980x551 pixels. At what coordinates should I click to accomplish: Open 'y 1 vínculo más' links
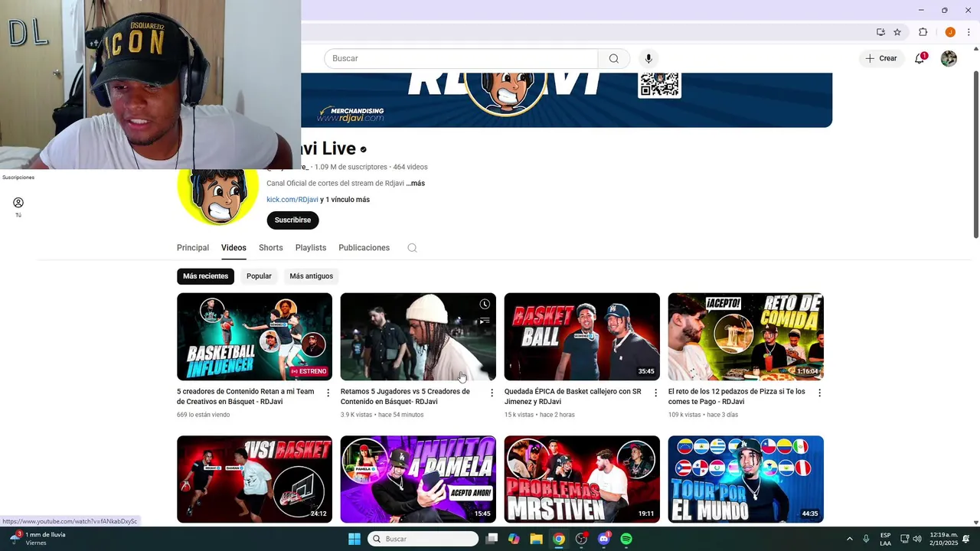coord(345,200)
